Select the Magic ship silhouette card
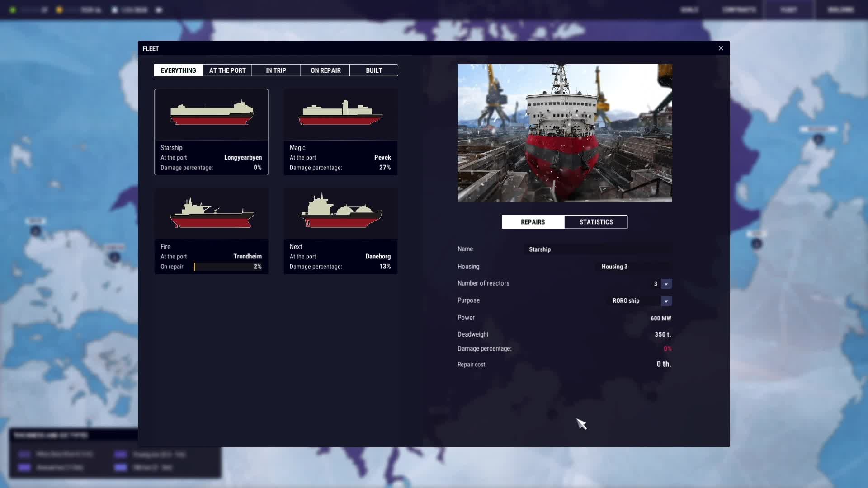The image size is (868, 488). click(x=340, y=114)
